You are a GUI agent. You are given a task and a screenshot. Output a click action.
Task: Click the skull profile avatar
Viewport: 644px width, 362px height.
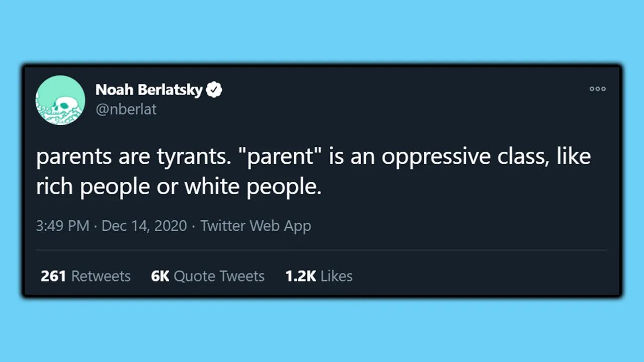pyautogui.click(x=60, y=101)
